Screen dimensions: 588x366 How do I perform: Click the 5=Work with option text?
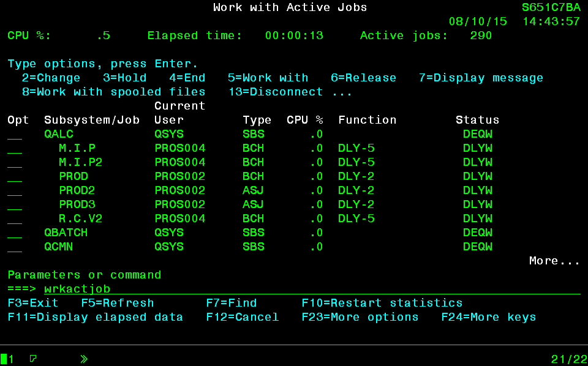[268, 78]
